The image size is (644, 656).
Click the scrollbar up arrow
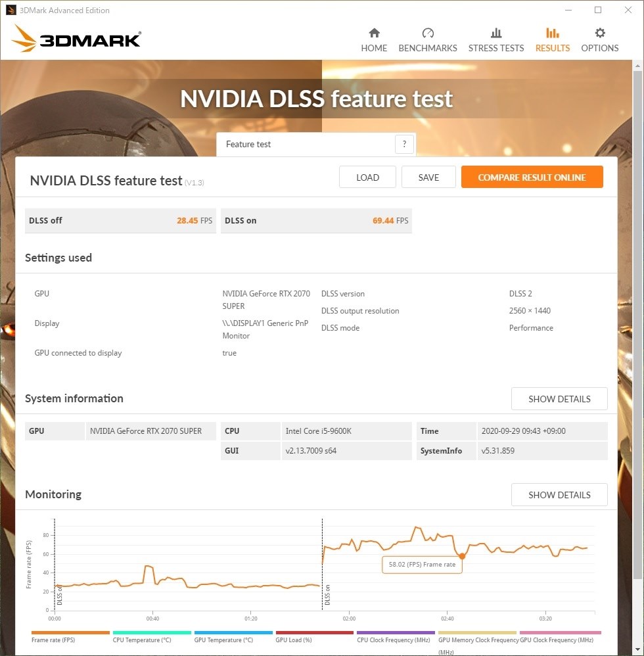click(x=637, y=66)
